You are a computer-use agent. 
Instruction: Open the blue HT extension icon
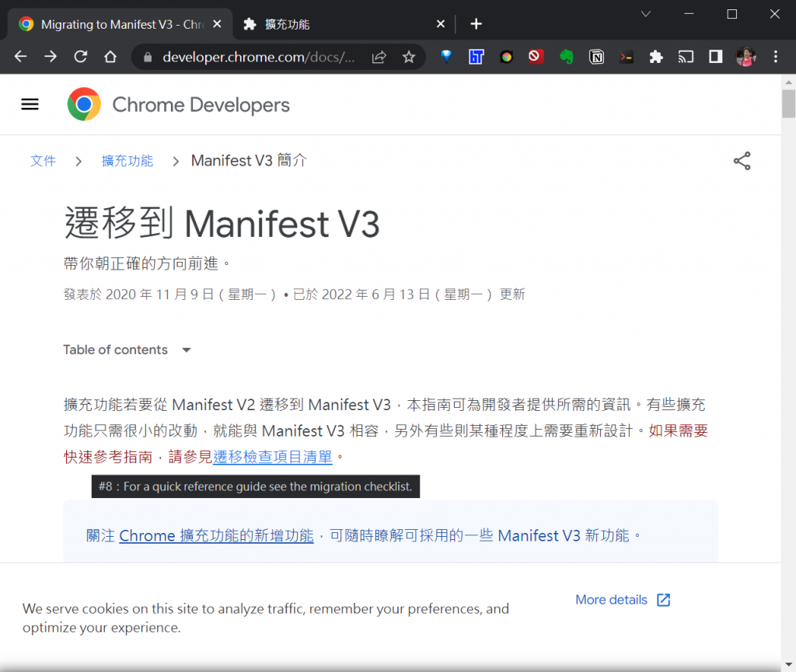[477, 56]
